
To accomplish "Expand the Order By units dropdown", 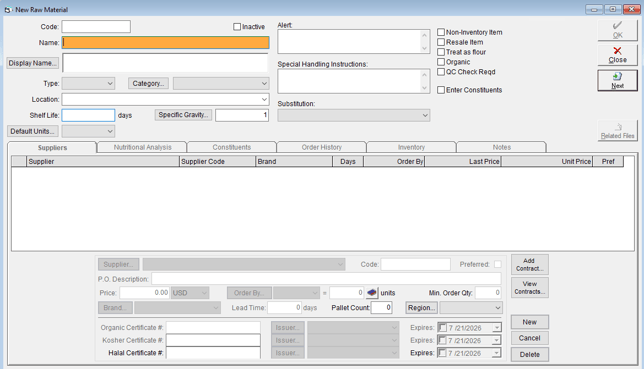I will tap(296, 293).
